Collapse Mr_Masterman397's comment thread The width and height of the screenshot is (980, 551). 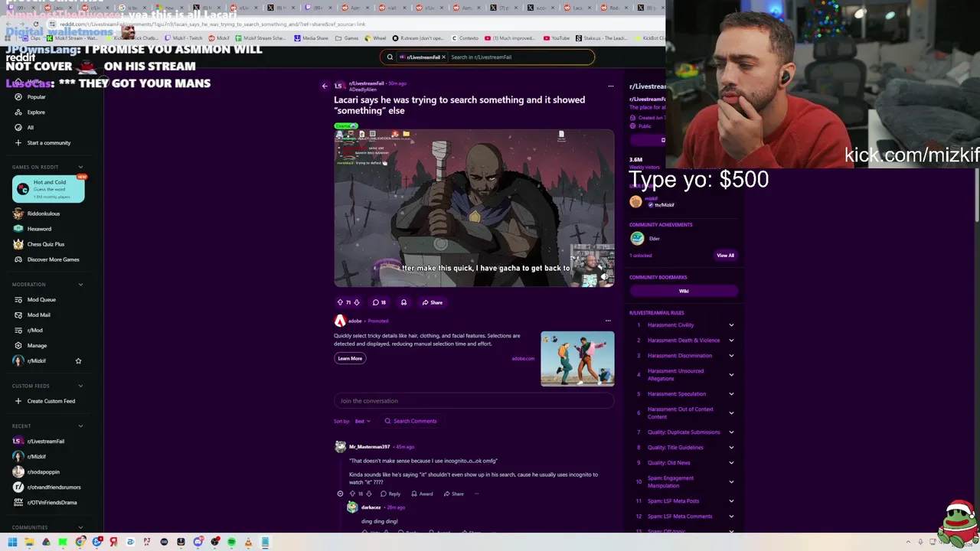[340, 494]
